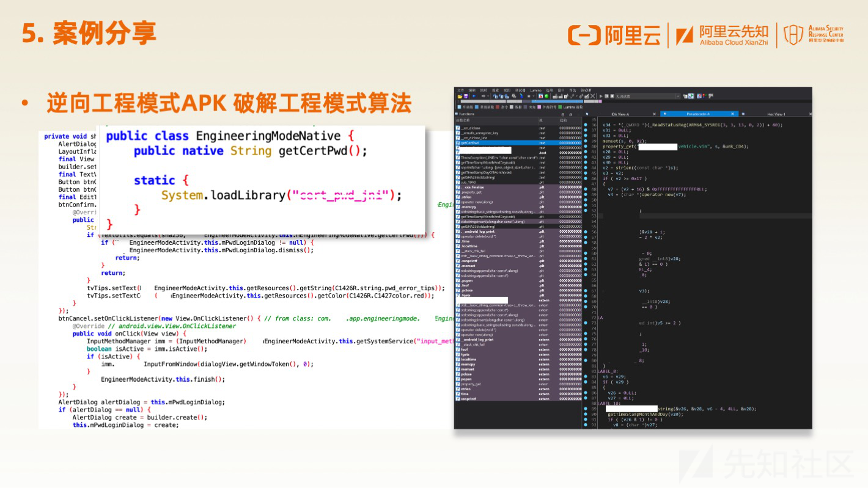Start the debugger with the play icon
Screen dimensions: 868x488
(601, 96)
